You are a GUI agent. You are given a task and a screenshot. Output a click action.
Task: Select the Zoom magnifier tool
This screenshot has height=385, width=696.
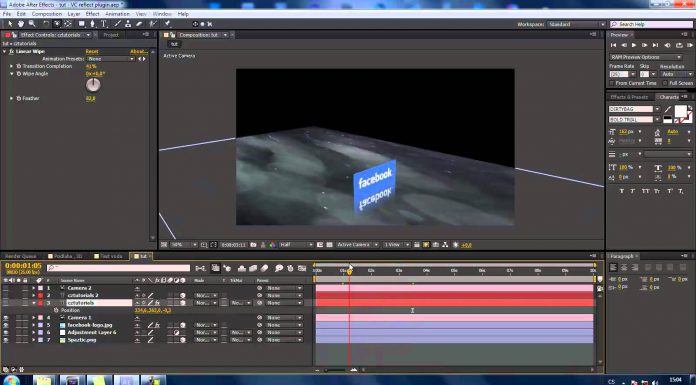tap(32, 24)
